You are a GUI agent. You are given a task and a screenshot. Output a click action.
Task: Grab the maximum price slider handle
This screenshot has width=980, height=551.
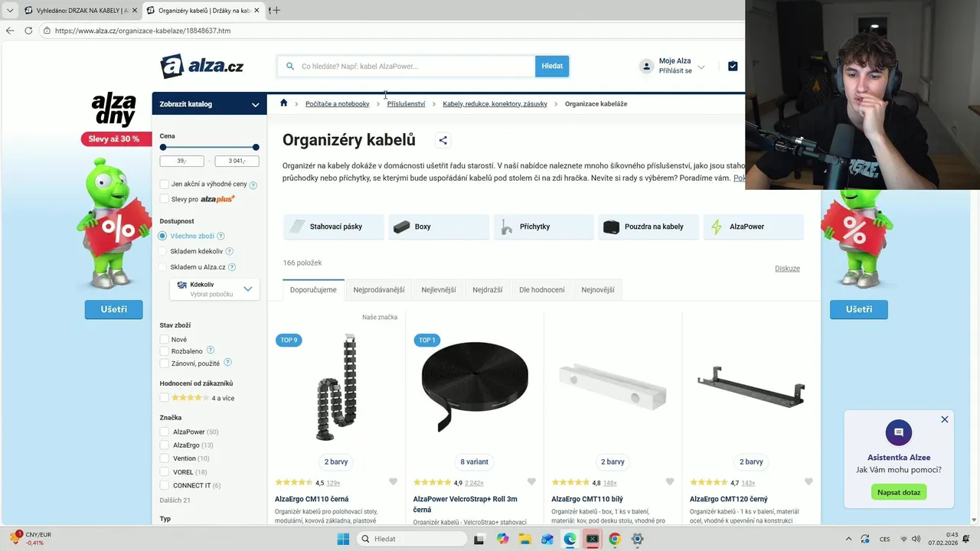pos(256,147)
